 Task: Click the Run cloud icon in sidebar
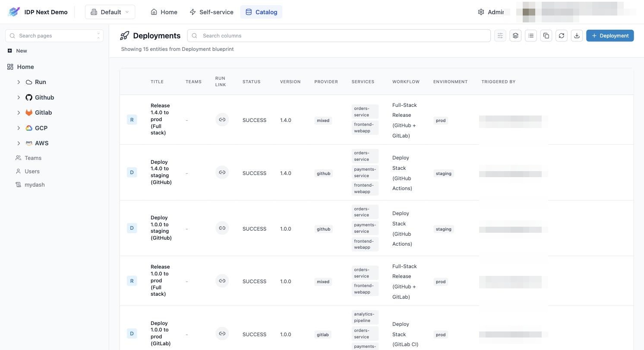[x=29, y=82]
